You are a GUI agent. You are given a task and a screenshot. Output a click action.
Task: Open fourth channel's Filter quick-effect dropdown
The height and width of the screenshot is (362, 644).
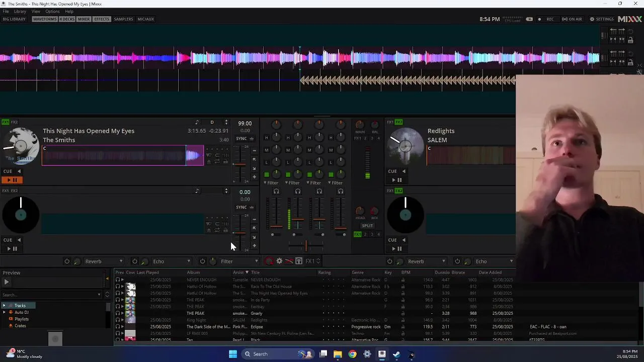click(335, 183)
